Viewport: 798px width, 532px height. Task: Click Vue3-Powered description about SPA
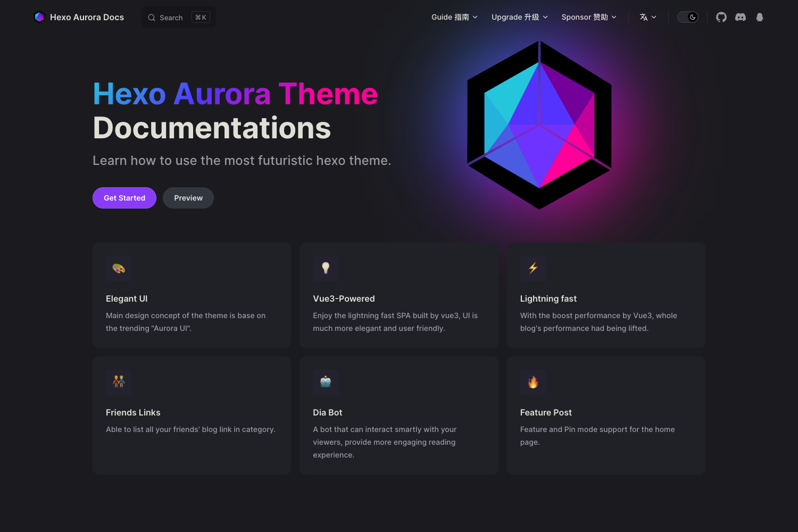(x=395, y=322)
